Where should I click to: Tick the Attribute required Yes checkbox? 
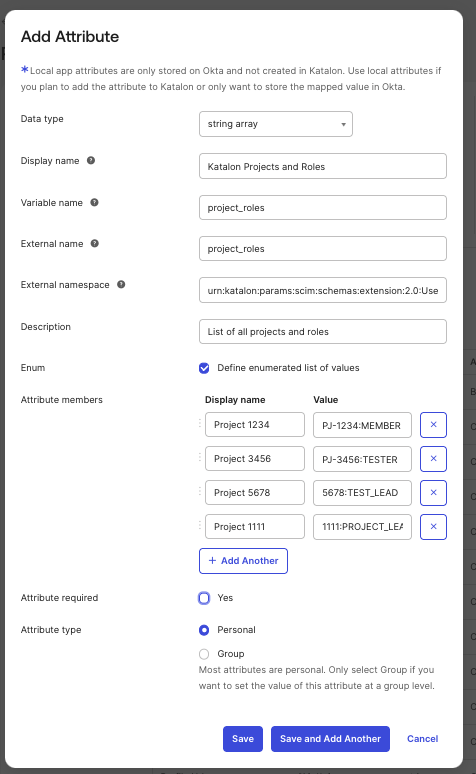click(204, 598)
